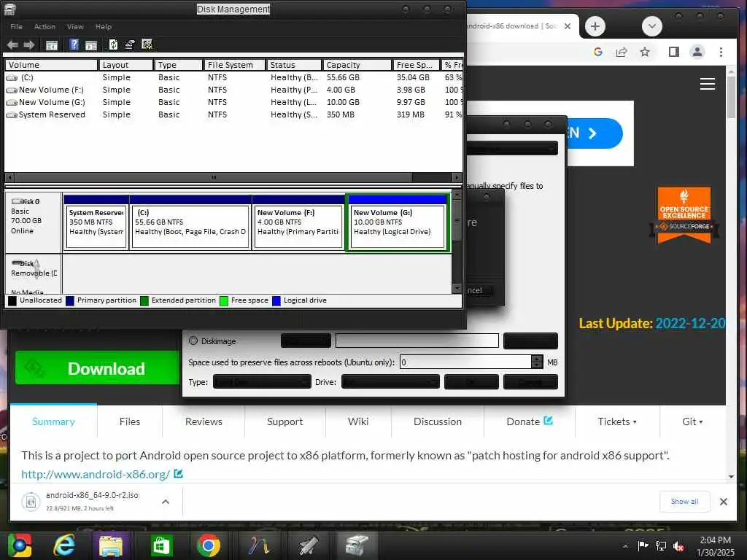Open the Type dropdown in installer dialog
This screenshot has width=747, height=560.
click(x=262, y=382)
